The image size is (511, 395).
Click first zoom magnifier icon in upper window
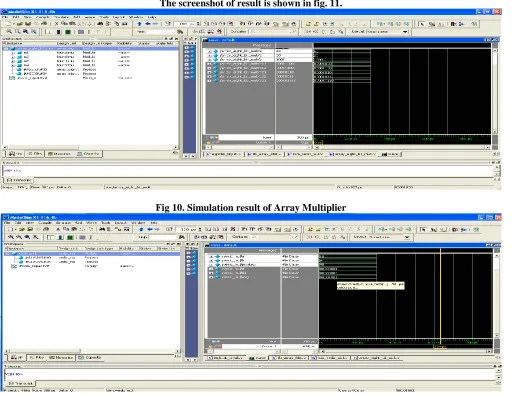(9, 32)
